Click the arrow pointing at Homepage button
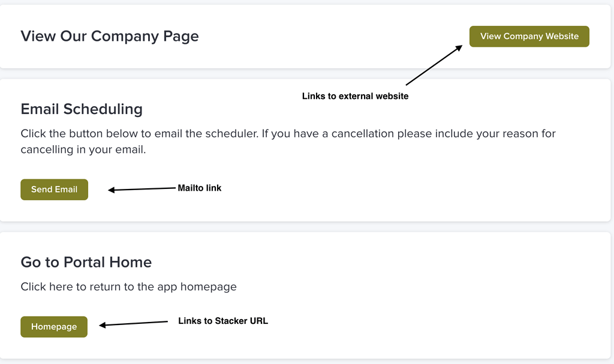This screenshot has width=614, height=364. (133, 324)
